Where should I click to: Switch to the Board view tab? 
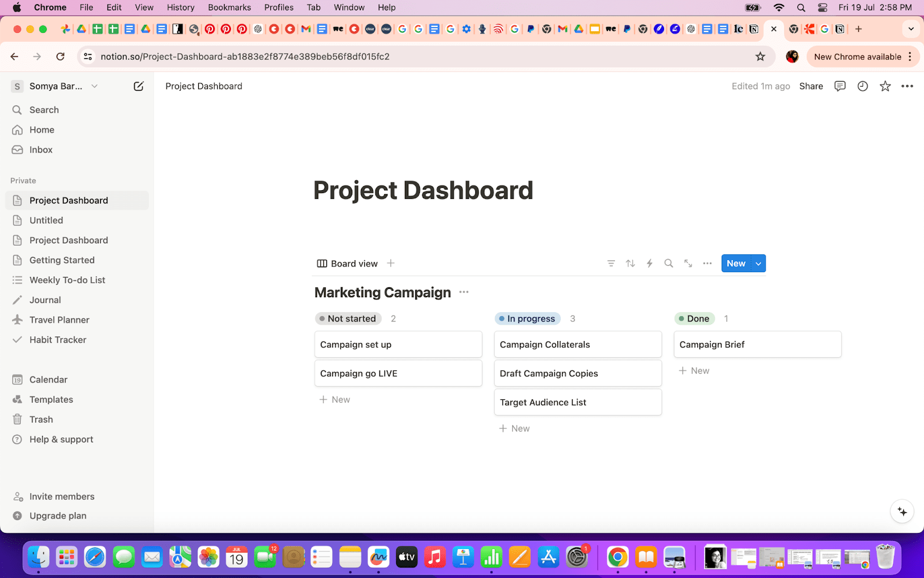tap(348, 263)
